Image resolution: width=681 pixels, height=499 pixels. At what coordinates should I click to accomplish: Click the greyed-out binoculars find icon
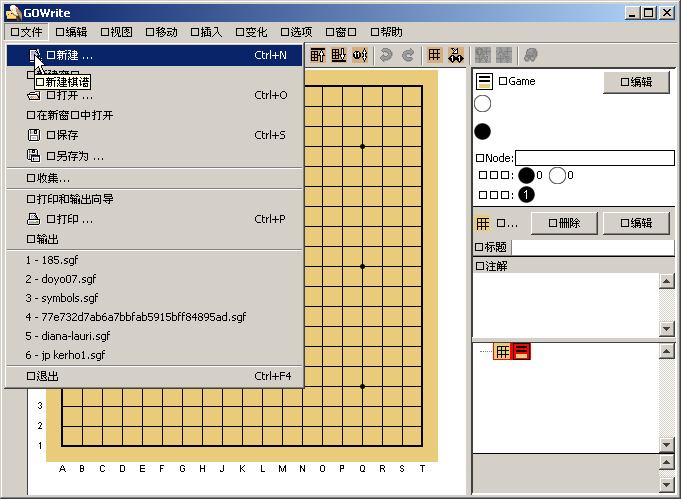[531, 55]
